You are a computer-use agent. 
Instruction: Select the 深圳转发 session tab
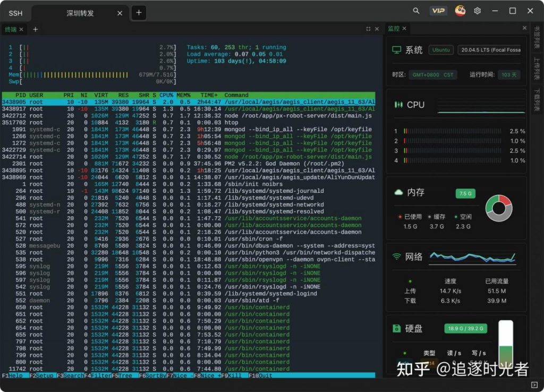tap(80, 13)
